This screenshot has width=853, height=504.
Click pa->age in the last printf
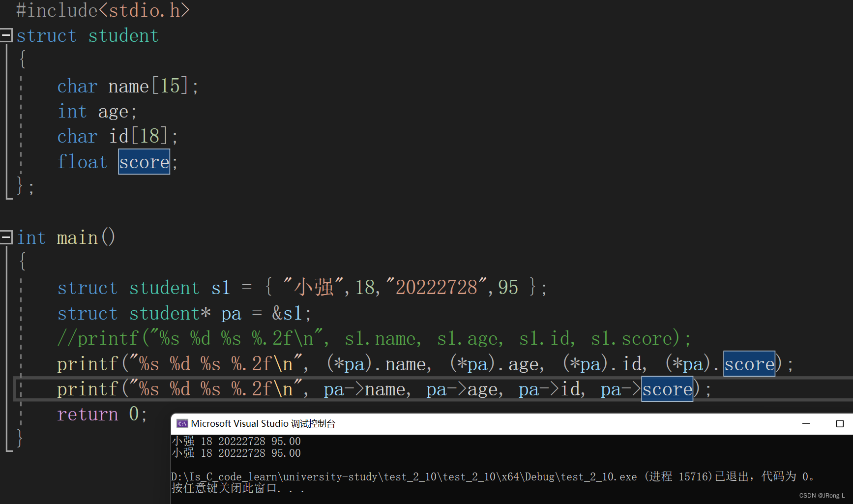click(462, 389)
